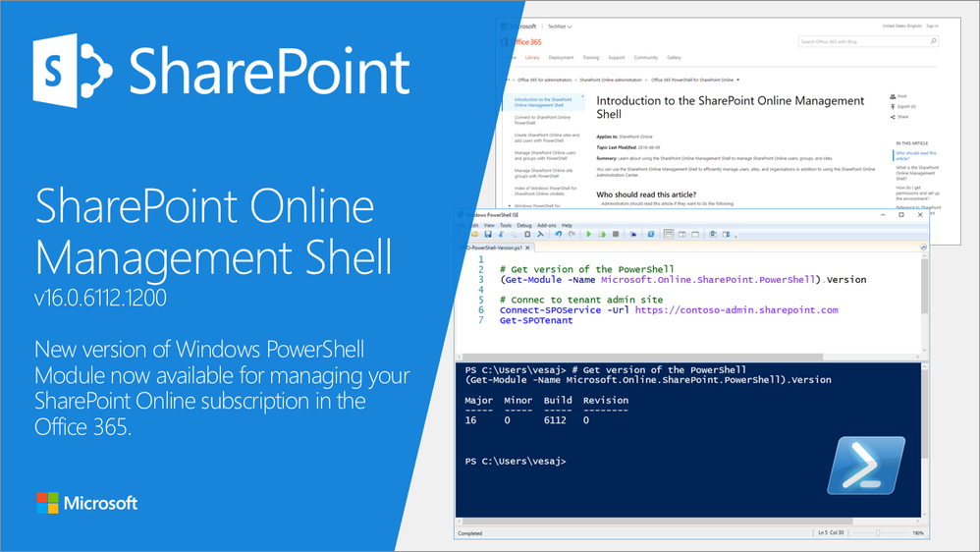Open the Add-ons menu in PowerShell ISE

tap(546, 225)
